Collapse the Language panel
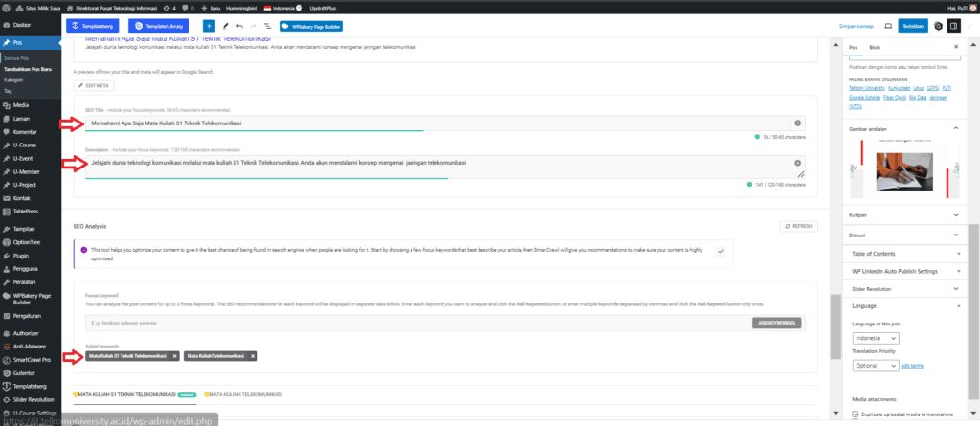 click(x=903, y=306)
